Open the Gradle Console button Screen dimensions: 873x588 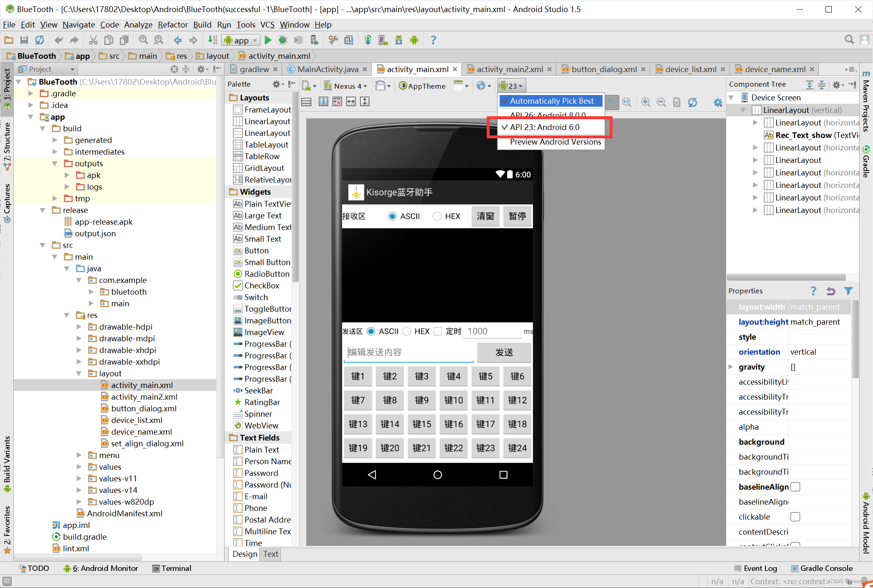pos(822,568)
